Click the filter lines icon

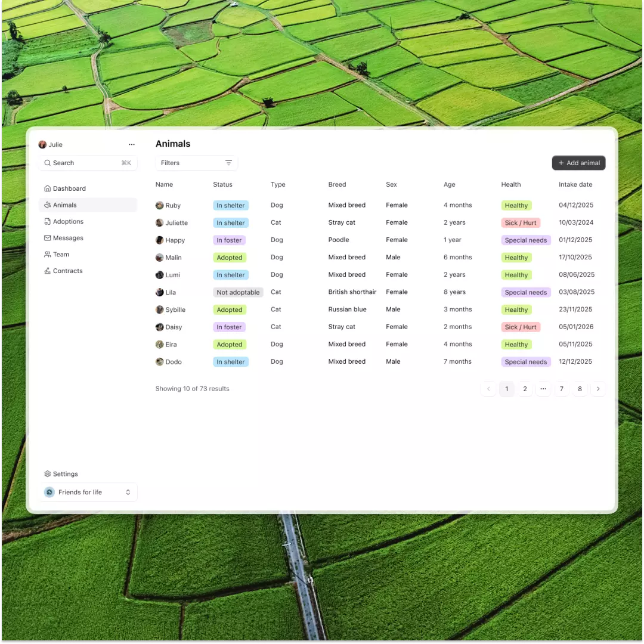point(228,163)
